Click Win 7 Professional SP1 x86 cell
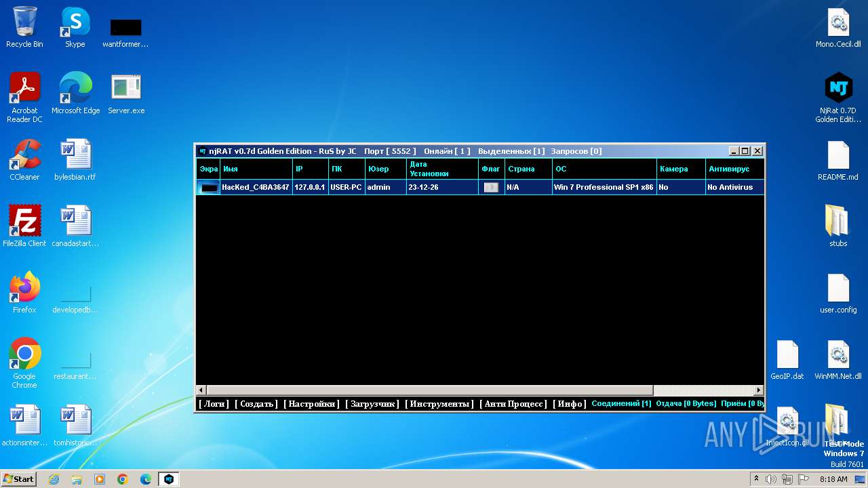The width and height of the screenshot is (868, 488). (x=604, y=187)
